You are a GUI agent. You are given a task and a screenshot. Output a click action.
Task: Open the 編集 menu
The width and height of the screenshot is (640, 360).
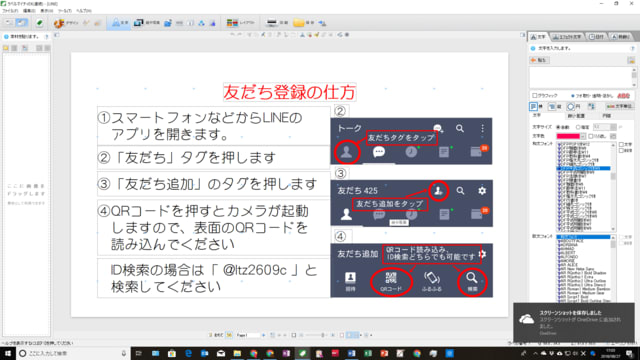(x=29, y=11)
